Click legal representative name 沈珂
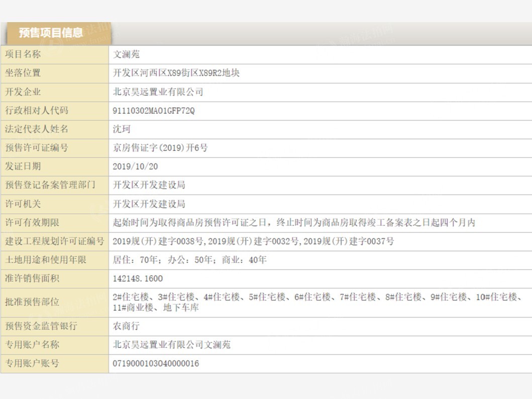The width and height of the screenshot is (532, 399). point(122,129)
